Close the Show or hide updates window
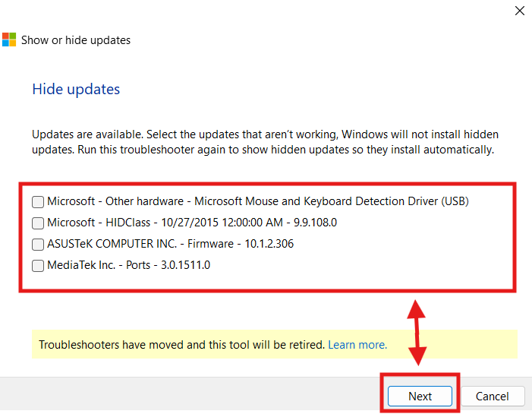Image resolution: width=532 pixels, height=414 pixels. tap(519, 11)
